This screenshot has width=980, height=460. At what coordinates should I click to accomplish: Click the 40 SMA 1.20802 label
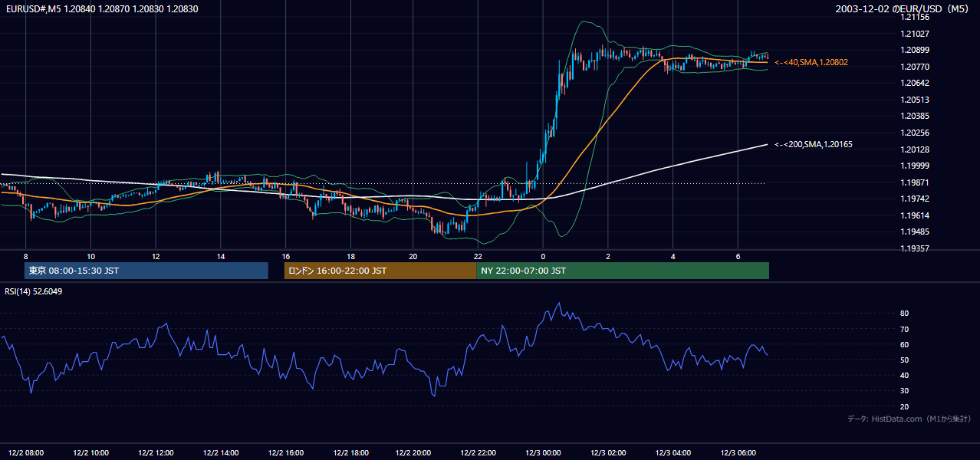pos(811,62)
